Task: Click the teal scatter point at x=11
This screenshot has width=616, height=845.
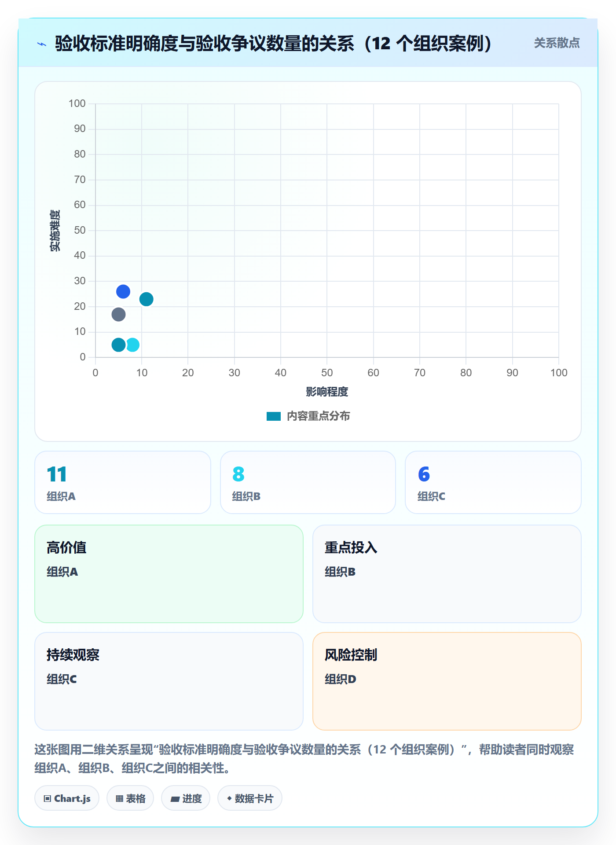Action: (147, 299)
